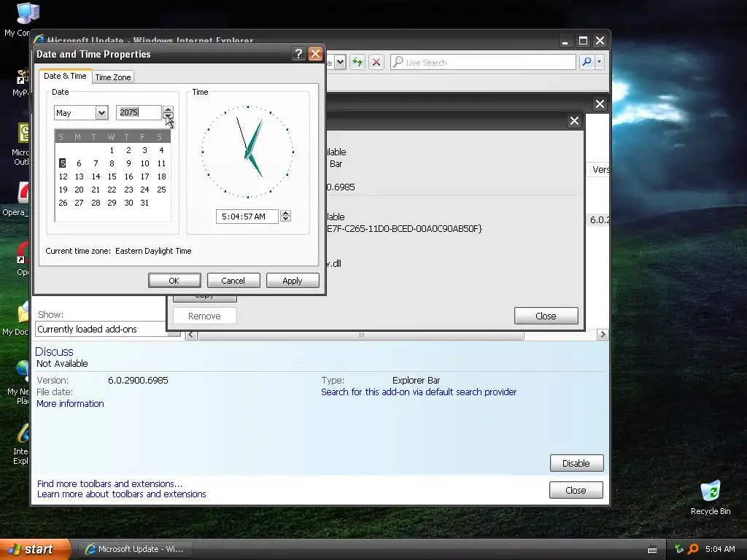Screen dimensions: 747x560
Task: Select highlighted day 5 in the calendar
Action: click(63, 163)
